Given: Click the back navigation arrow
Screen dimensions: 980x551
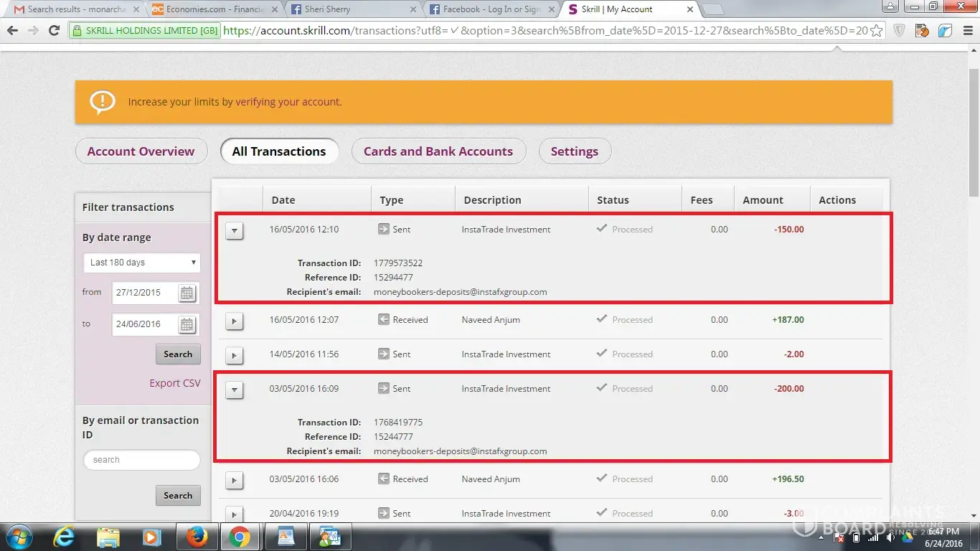Looking at the screenshot, I should point(12,31).
